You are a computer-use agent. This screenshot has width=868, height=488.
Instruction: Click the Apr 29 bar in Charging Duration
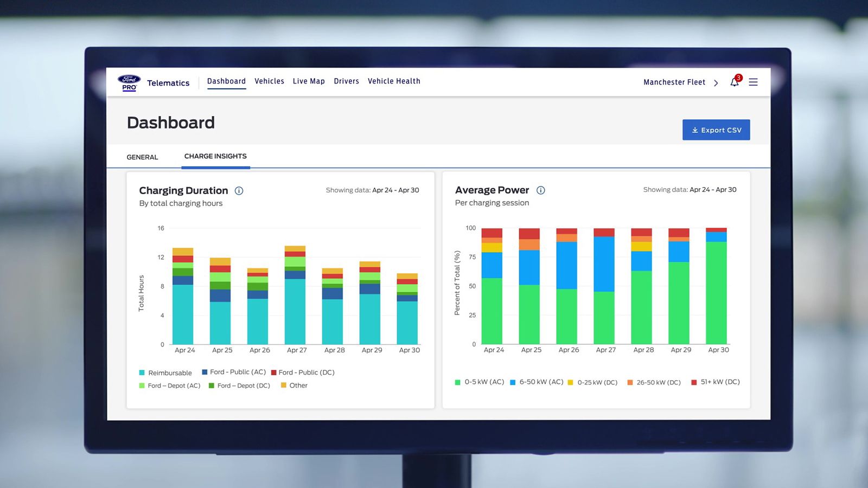coord(370,303)
